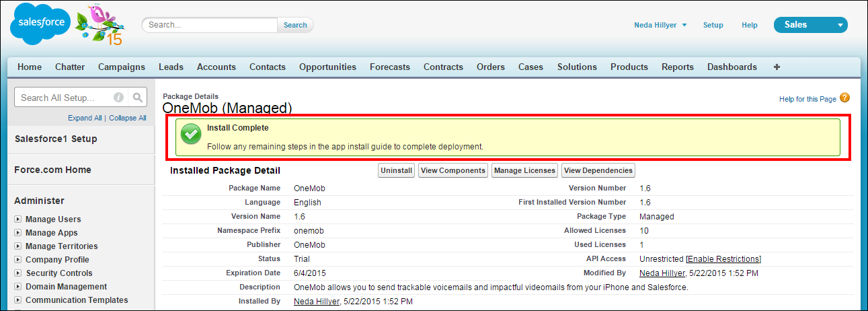This screenshot has width=868, height=311.
Task: Open the Opportunities tab
Action: [327, 67]
